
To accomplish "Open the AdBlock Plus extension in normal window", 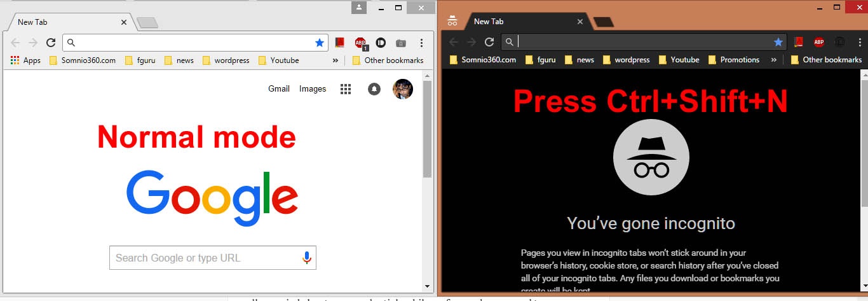I will click(361, 43).
